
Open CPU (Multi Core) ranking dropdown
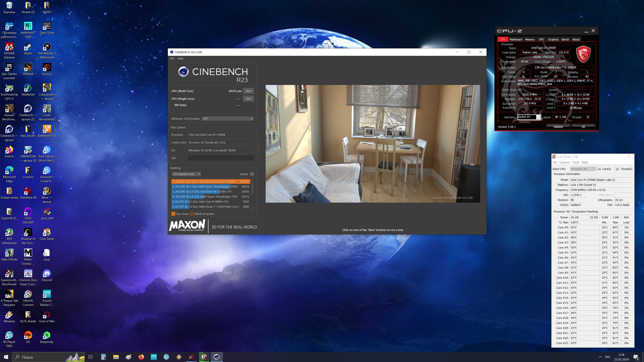click(x=186, y=174)
